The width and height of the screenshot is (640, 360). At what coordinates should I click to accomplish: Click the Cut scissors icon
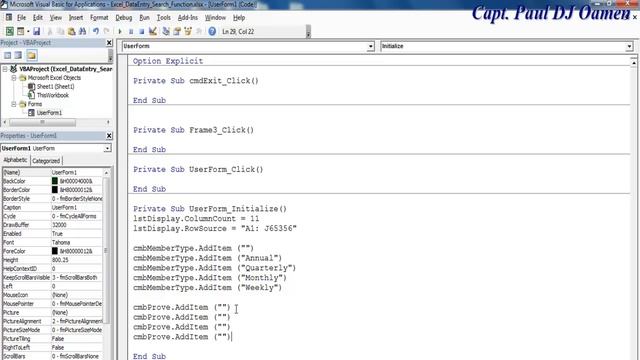pyautogui.click(x=50, y=31)
